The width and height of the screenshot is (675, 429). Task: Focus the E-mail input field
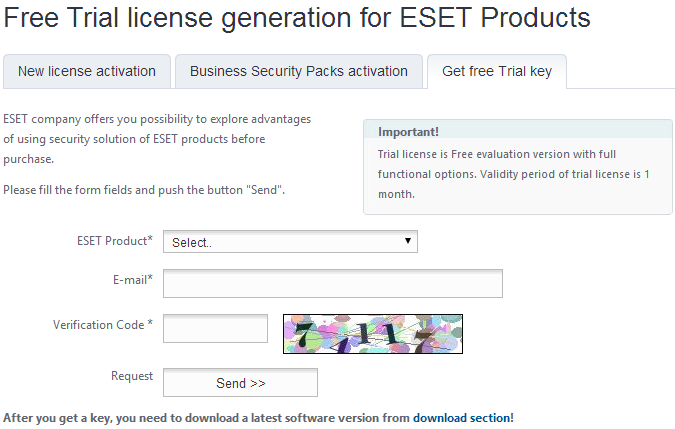(332, 284)
